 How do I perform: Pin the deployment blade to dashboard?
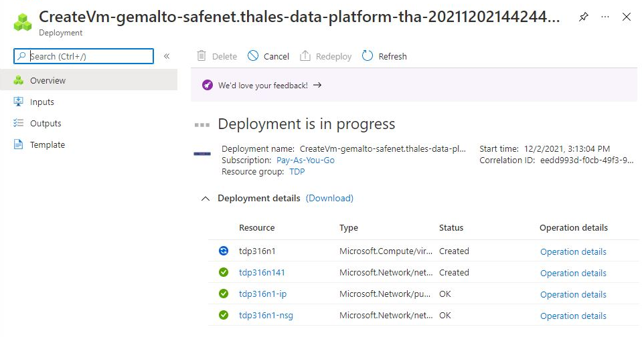[x=583, y=17]
